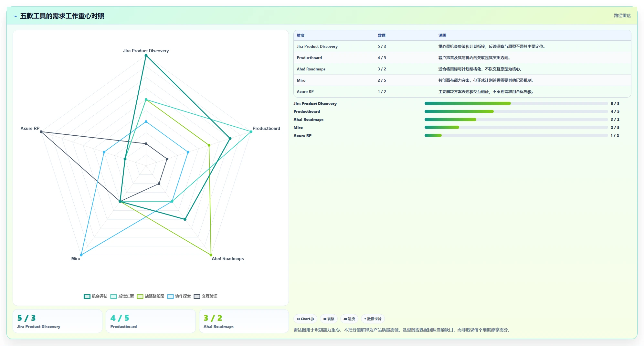Click the Aha! Roadmaps progress bar

click(x=516, y=120)
